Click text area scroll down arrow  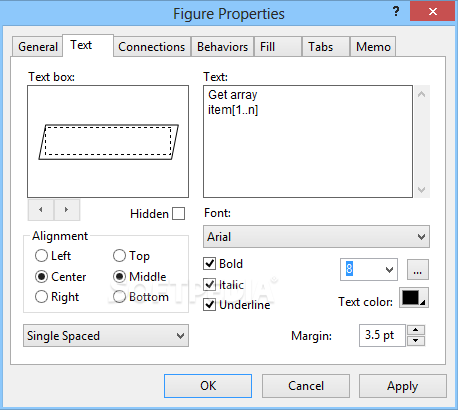point(422,190)
